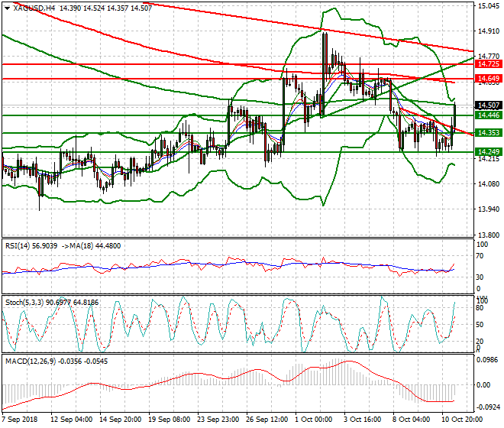Click the 7 Sep 2018 date label
Viewport: 504px width, 428px height.
(19, 420)
